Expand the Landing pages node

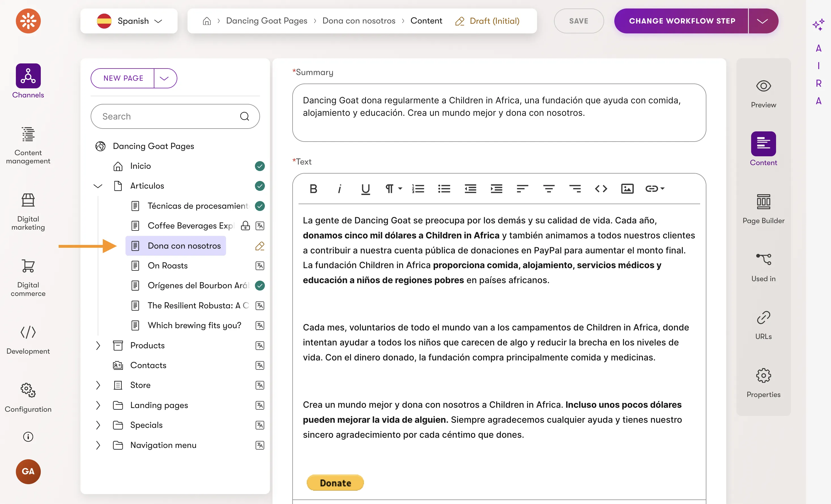point(98,405)
